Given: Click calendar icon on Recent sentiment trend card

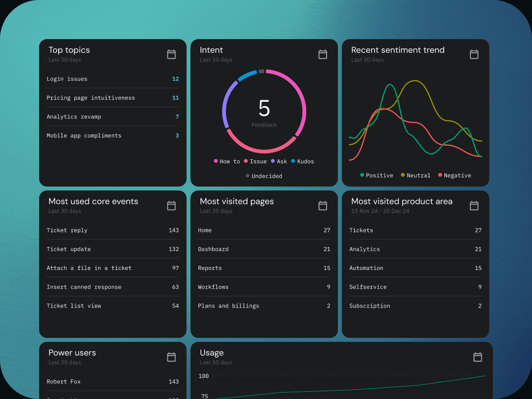Looking at the screenshot, I should [474, 54].
